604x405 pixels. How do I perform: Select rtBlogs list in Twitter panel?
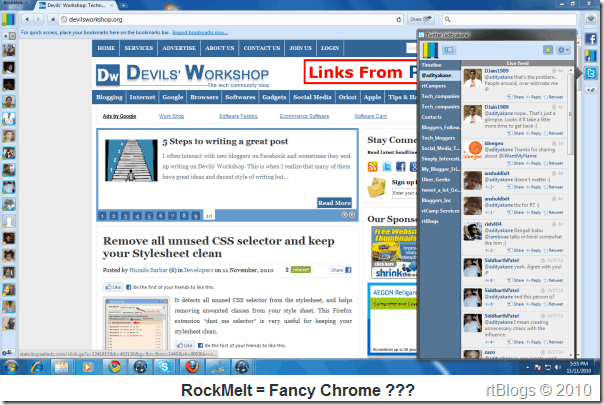441,221
